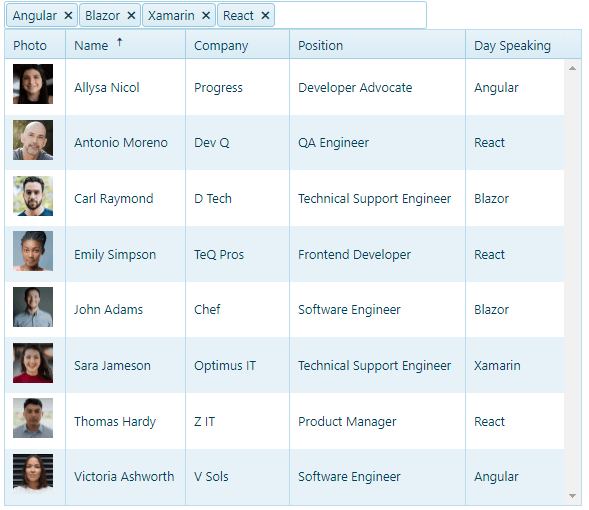Open Emily Simpson's photo
589x510 pixels.
coord(33,251)
